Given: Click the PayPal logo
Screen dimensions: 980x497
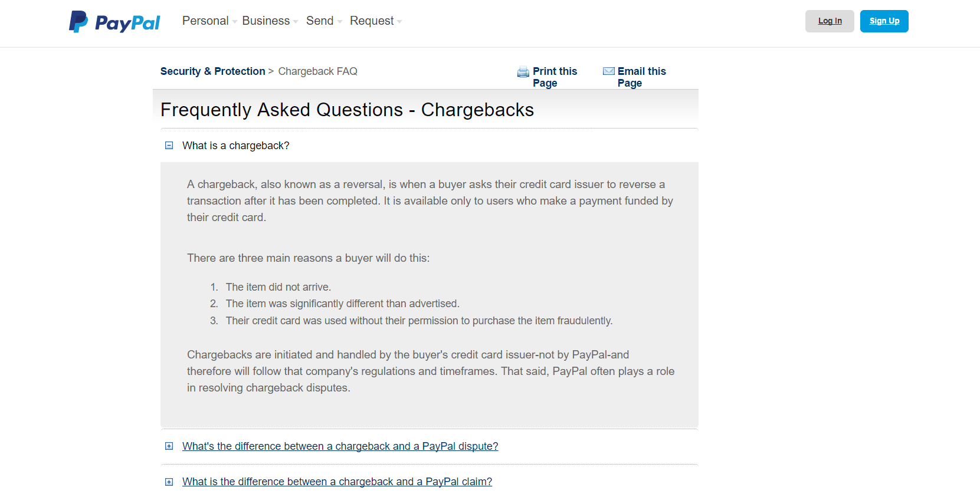Looking at the screenshot, I should pos(114,21).
